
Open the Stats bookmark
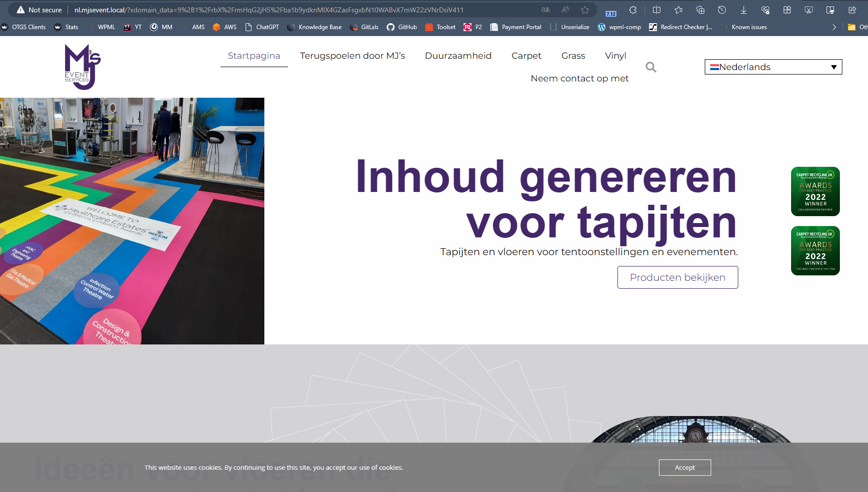point(66,27)
